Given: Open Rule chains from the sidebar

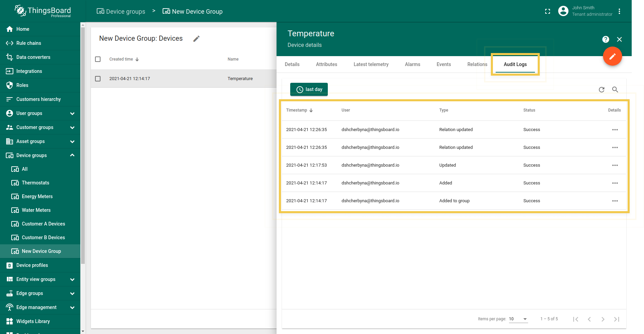Looking at the screenshot, I should 29,43.
